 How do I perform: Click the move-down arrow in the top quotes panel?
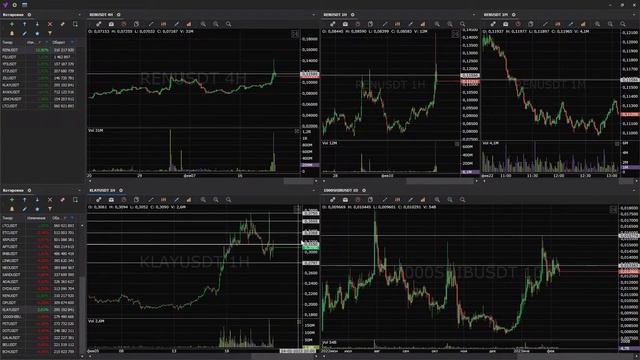(37, 24)
